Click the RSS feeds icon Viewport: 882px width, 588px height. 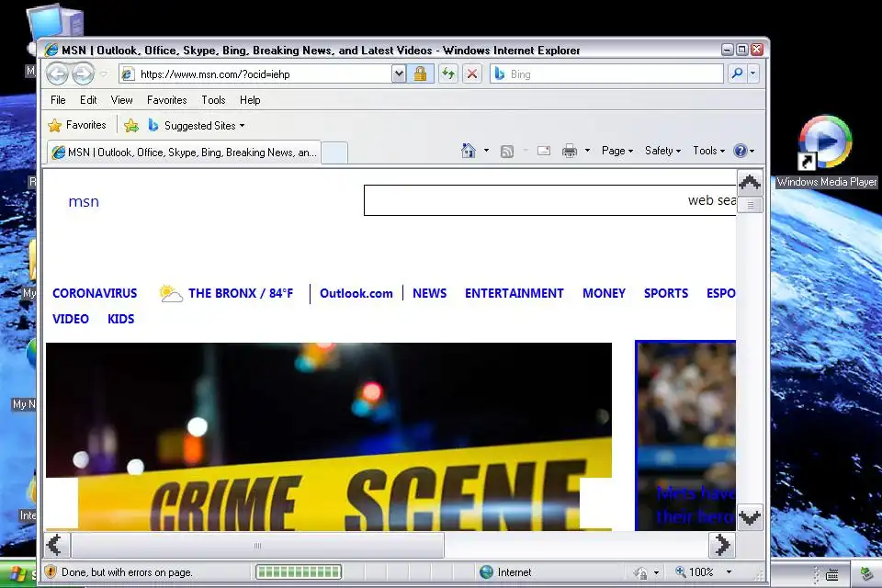point(507,151)
